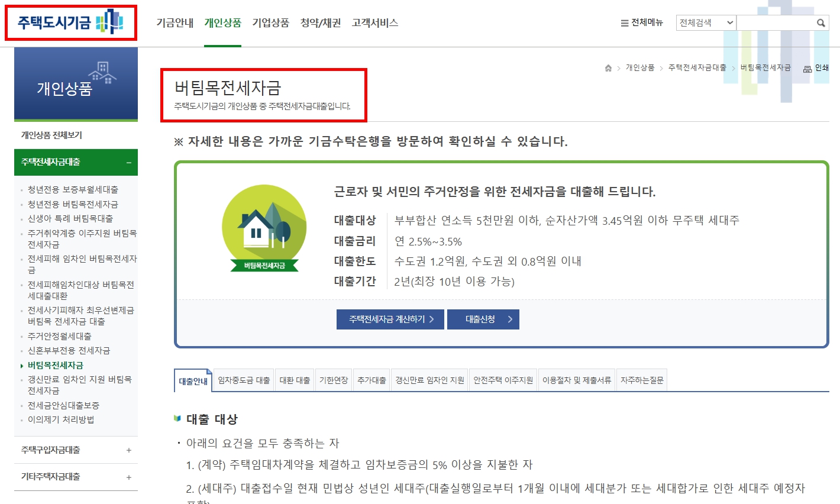Open 전세금안심대출보증 sidebar link
The height and width of the screenshot is (504, 840).
pos(63,406)
